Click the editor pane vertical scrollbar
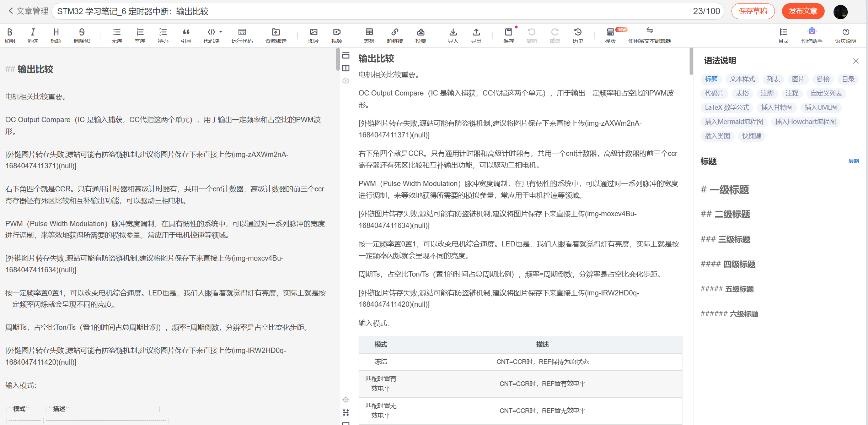This screenshot has width=868, height=425. click(x=338, y=59)
